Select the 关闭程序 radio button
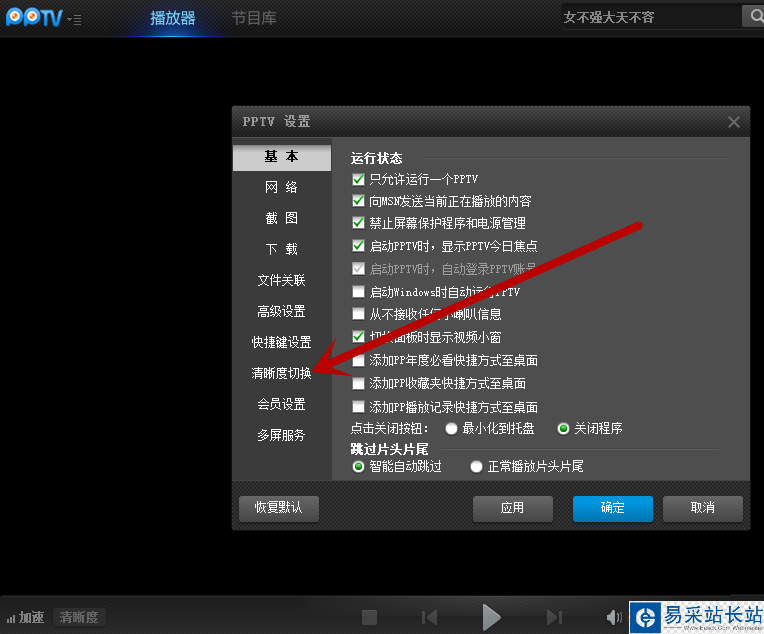 [563, 428]
